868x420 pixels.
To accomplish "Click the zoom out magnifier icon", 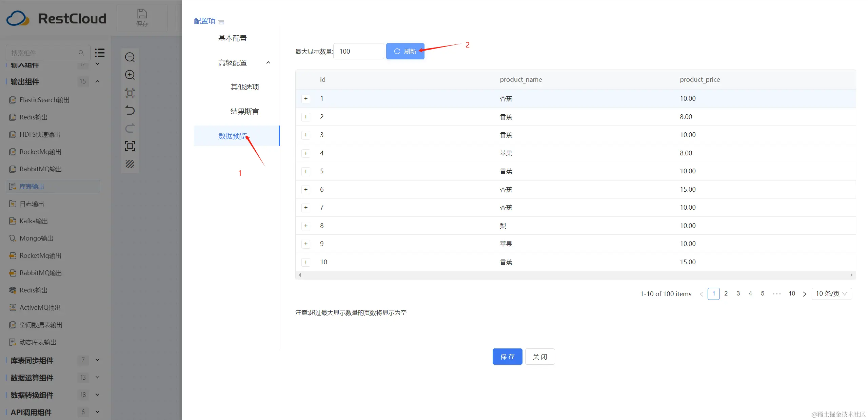I will click(130, 57).
